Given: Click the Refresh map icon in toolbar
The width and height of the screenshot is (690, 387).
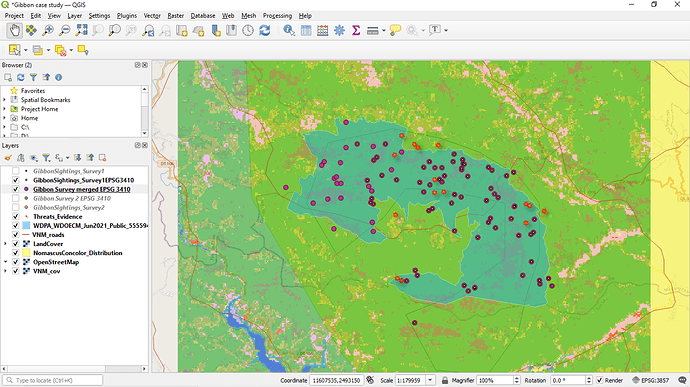Looking at the screenshot, I should (264, 30).
